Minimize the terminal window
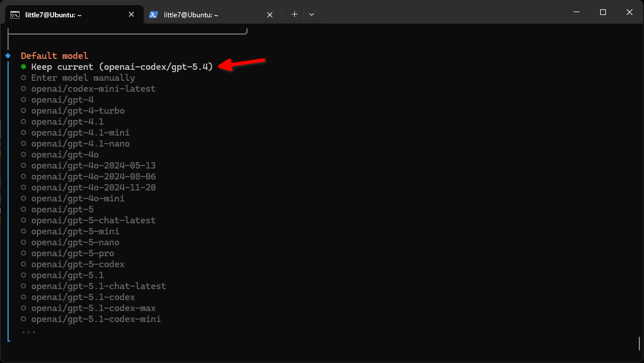Image resolution: width=644 pixels, height=363 pixels. point(576,12)
